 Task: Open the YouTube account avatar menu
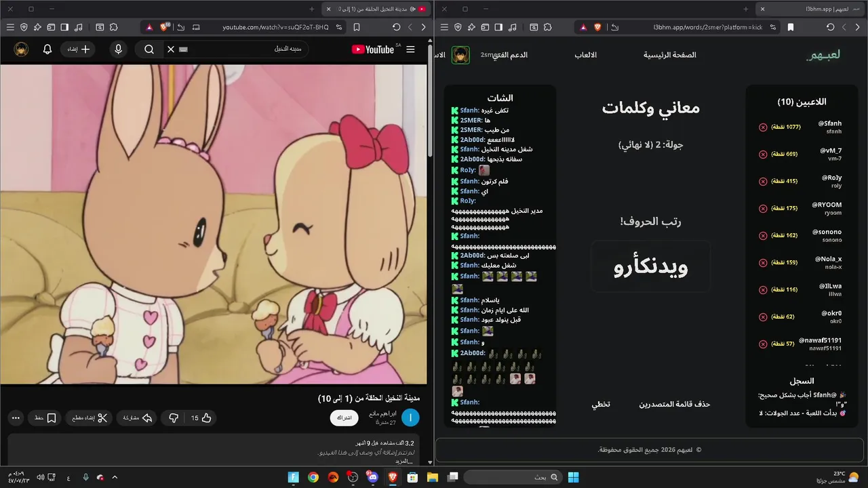(21, 49)
